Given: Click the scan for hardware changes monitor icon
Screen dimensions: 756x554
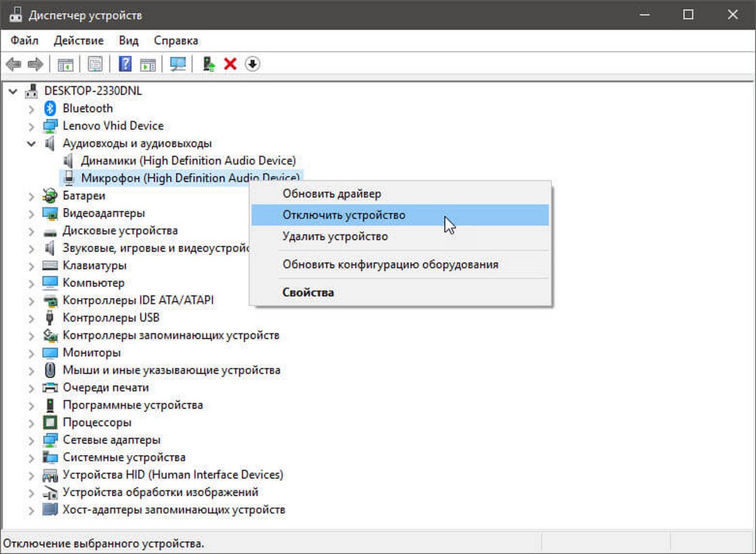Looking at the screenshot, I should pos(178,64).
